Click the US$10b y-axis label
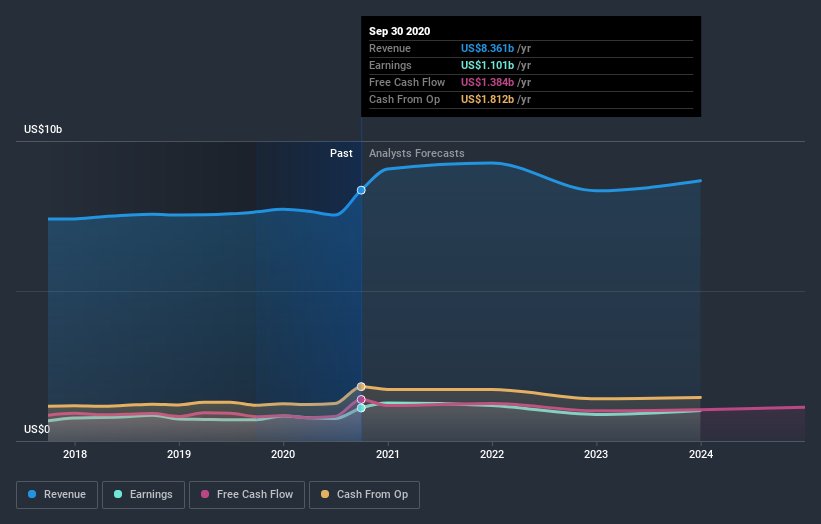Viewport: 821px width, 524px height. 43,129
